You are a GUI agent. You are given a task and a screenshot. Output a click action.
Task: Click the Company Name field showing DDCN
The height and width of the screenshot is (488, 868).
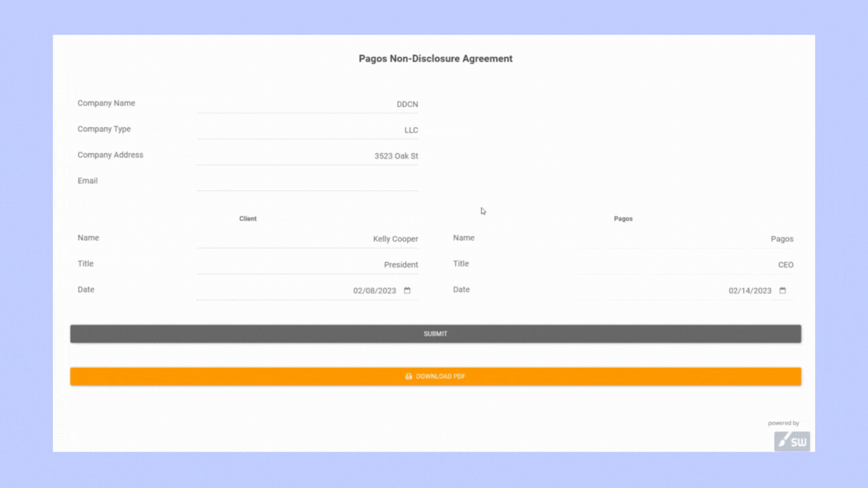point(307,104)
